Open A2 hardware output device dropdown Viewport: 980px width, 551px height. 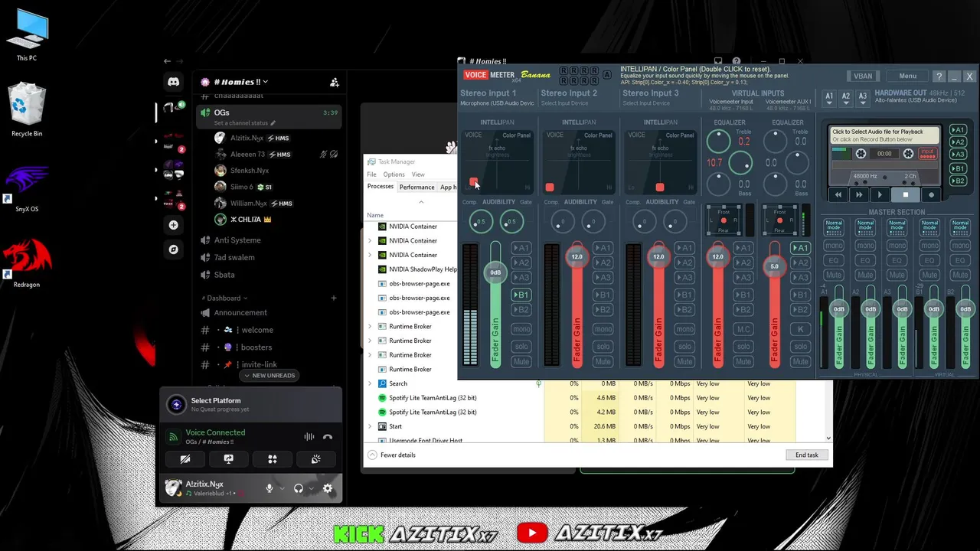pyautogui.click(x=846, y=99)
